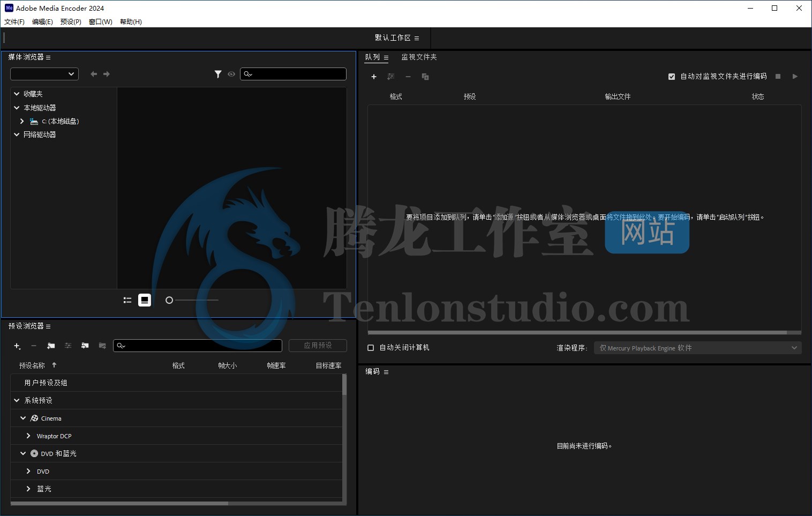Click the 帧速率 column header
This screenshot has height=516, width=812.
[x=276, y=365]
